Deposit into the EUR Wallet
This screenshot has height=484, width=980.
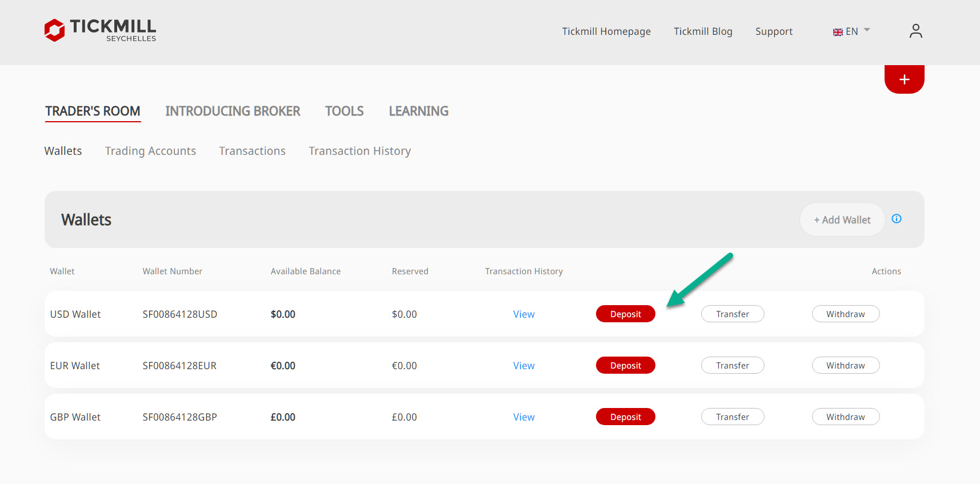[x=626, y=365]
